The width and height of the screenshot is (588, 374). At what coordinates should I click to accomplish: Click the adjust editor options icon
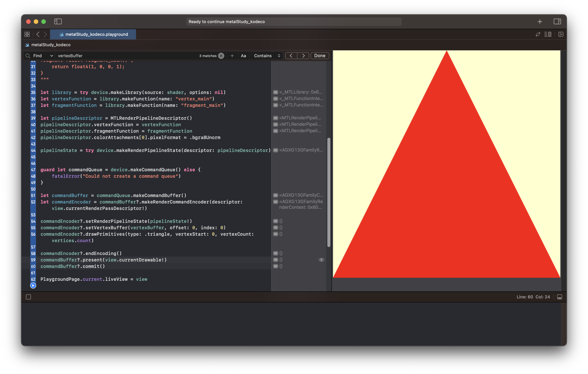tap(547, 34)
